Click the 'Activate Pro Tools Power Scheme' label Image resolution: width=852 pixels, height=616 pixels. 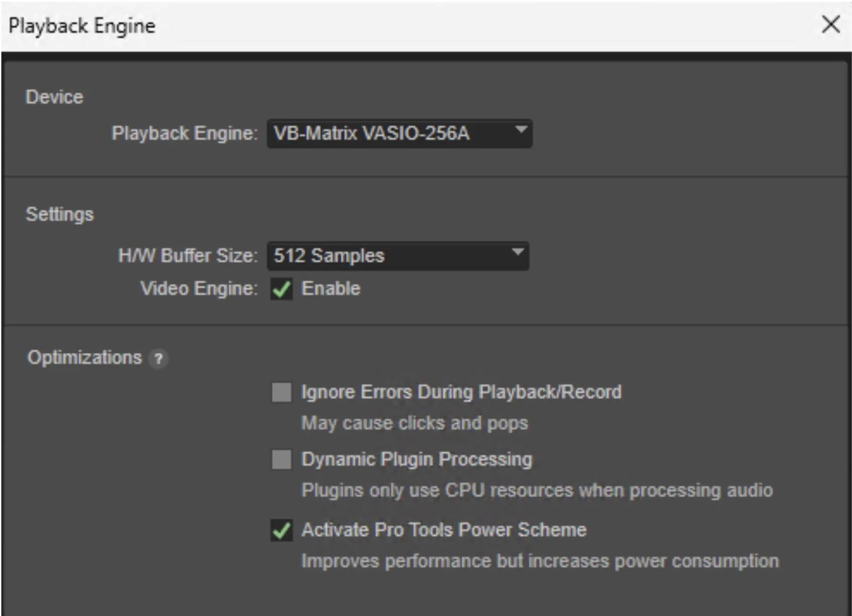[444, 530]
